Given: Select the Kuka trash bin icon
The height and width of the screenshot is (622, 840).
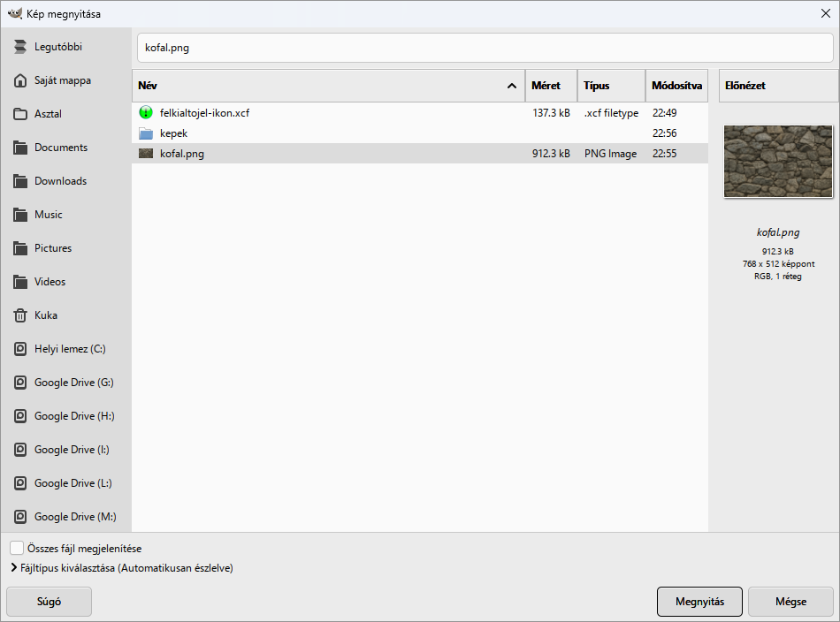Looking at the screenshot, I should point(19,315).
